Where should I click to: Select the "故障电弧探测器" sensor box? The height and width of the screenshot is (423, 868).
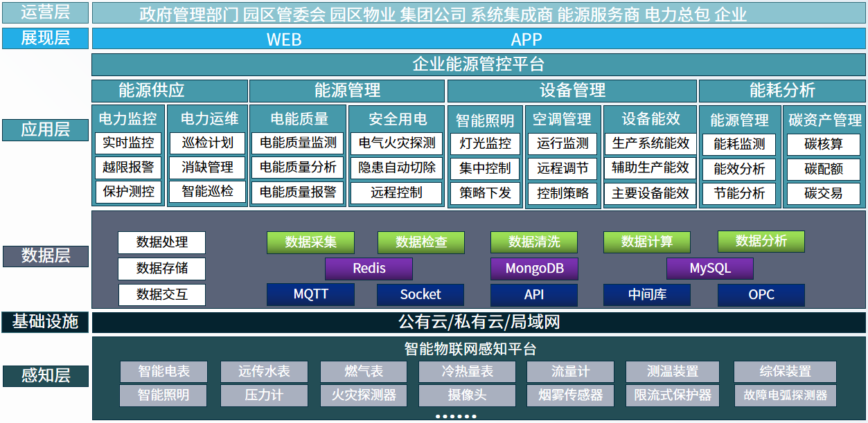tap(786, 396)
